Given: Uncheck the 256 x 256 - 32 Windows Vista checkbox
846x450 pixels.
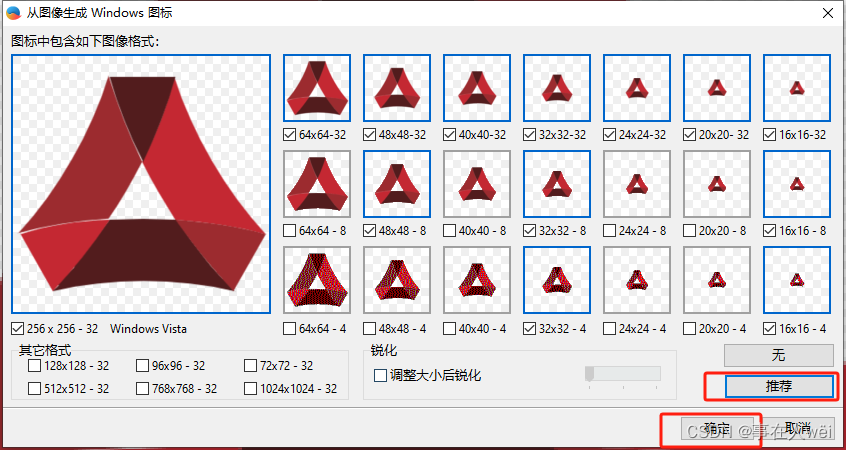Looking at the screenshot, I should pyautogui.click(x=18, y=328).
